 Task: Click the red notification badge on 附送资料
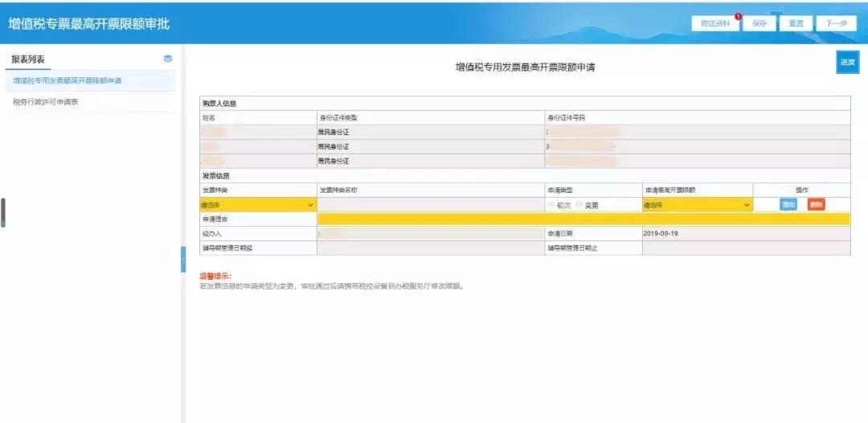(x=738, y=17)
